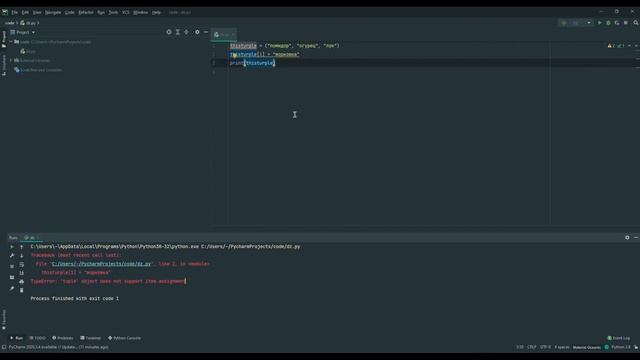Toggle Scroll to End icon in Run panel
The height and width of the screenshot is (360, 640).
[x=22, y=273]
